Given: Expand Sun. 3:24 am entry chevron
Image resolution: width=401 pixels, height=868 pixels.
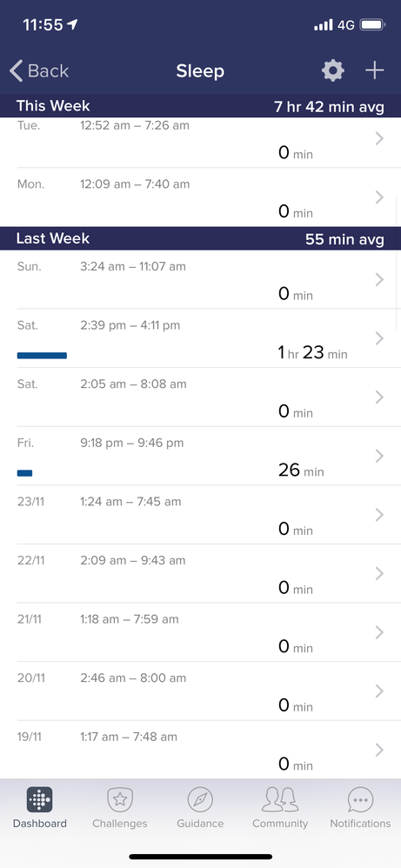Looking at the screenshot, I should pyautogui.click(x=379, y=279).
